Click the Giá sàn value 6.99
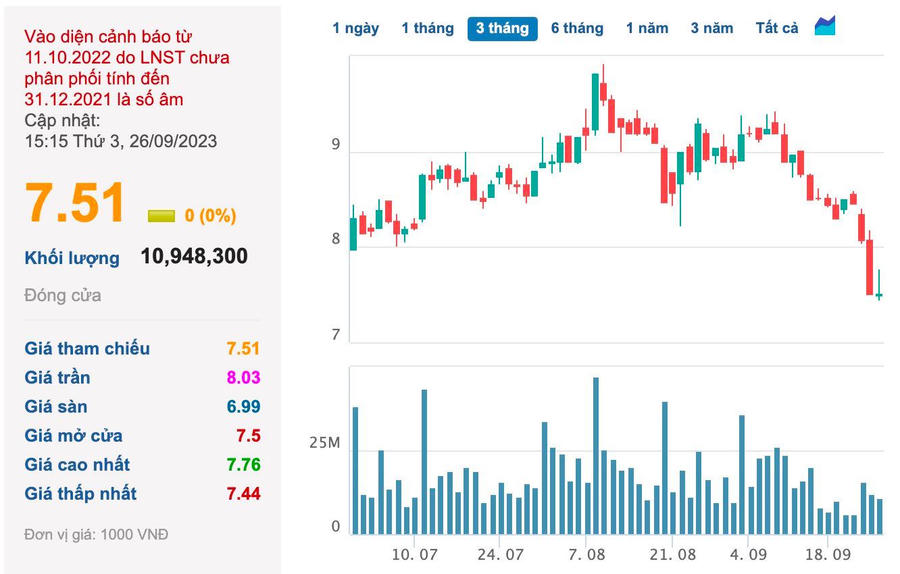 [x=243, y=406]
